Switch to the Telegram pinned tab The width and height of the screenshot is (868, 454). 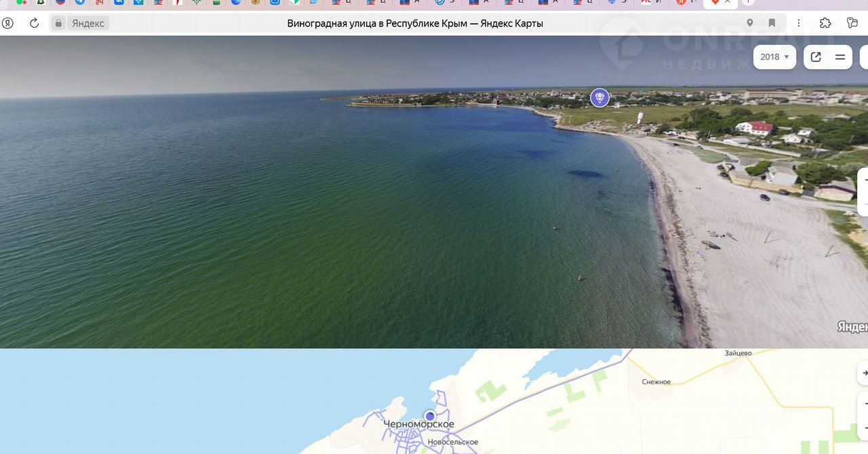[x=80, y=2]
